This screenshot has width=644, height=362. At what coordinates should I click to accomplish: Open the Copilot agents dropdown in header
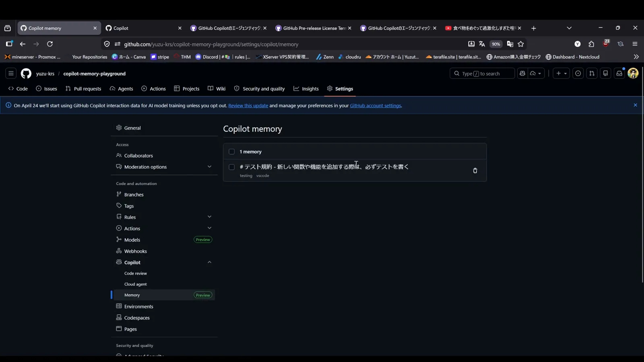point(536,74)
